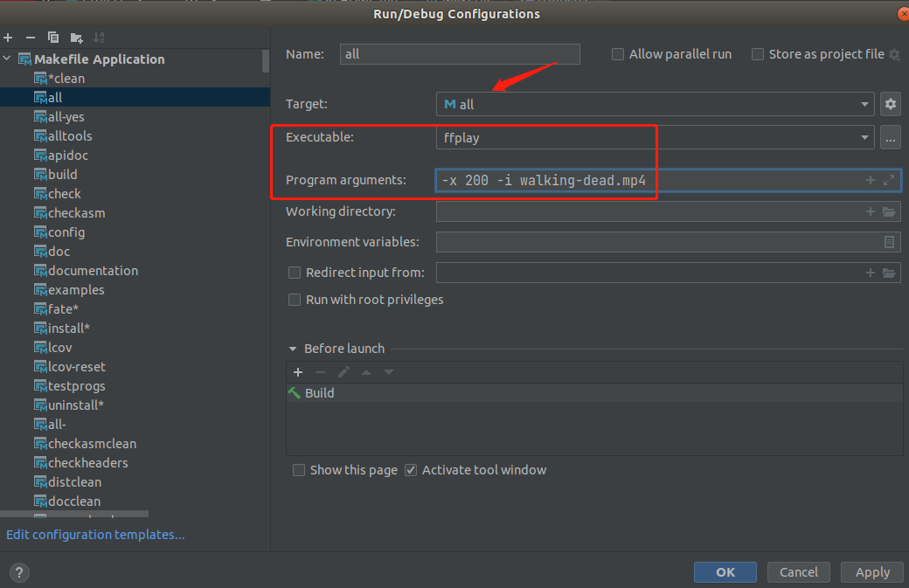Expand the program arguments field editor
Viewport: 909px width, 588px height.
pos(889,180)
